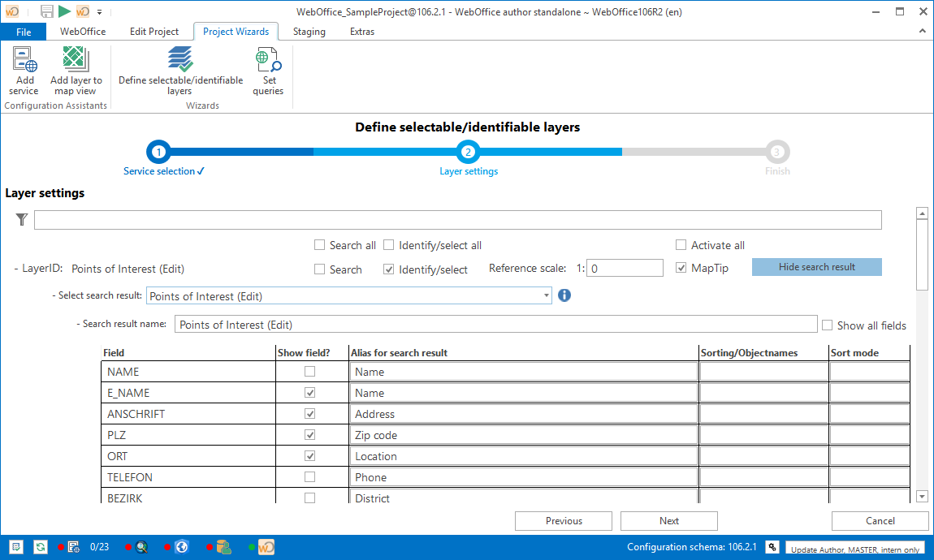Open the quick access toolbar customize dropdown

coord(99,11)
